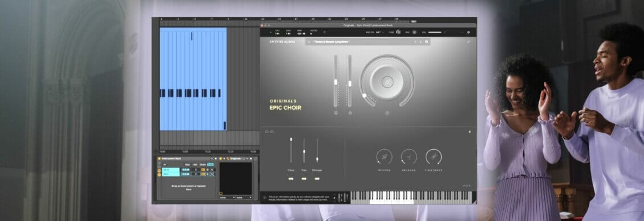Toggle the Originals device activator
The image size is (644, 221).
(221, 158)
